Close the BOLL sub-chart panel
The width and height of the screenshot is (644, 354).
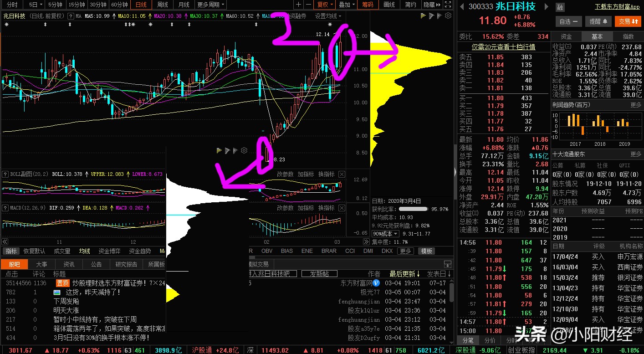342,174
